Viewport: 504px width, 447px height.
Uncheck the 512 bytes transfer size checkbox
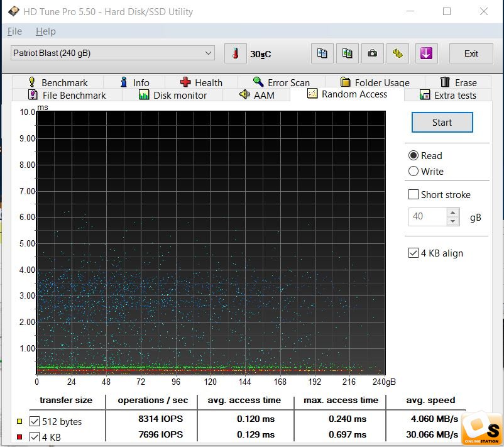click(x=35, y=421)
